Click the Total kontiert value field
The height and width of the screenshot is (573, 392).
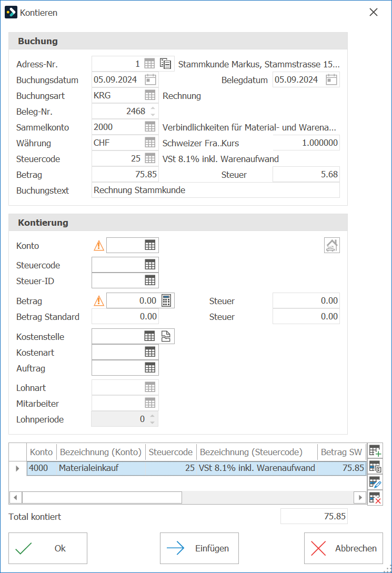(314, 516)
